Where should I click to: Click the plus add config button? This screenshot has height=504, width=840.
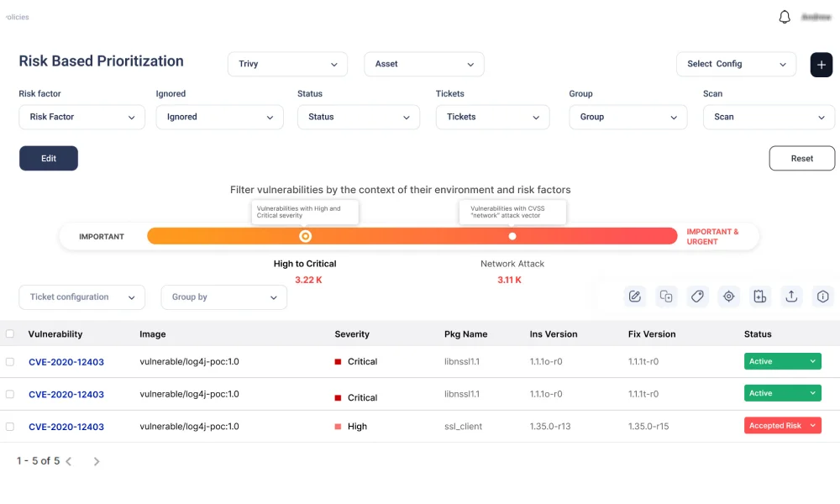click(x=821, y=64)
